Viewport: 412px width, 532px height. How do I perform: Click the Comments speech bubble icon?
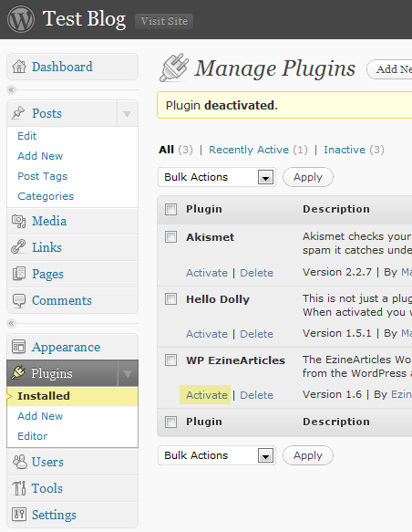coord(19,300)
